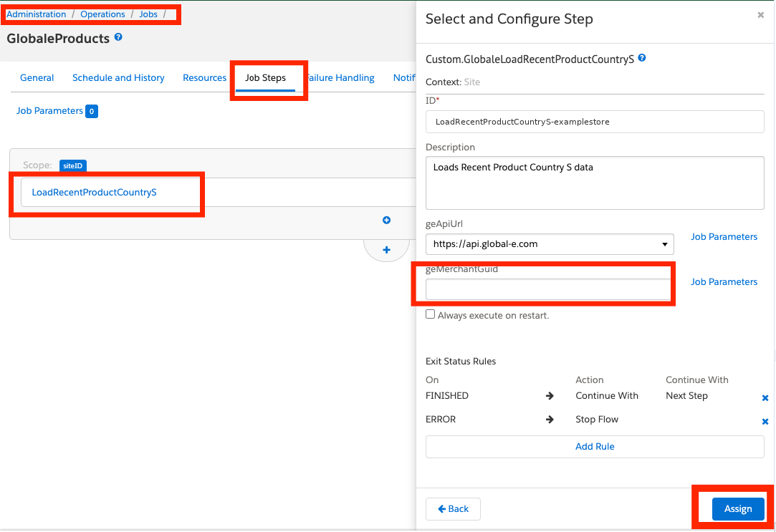The height and width of the screenshot is (532, 776).
Task: Click the Stop Flow action text
Action: click(597, 420)
